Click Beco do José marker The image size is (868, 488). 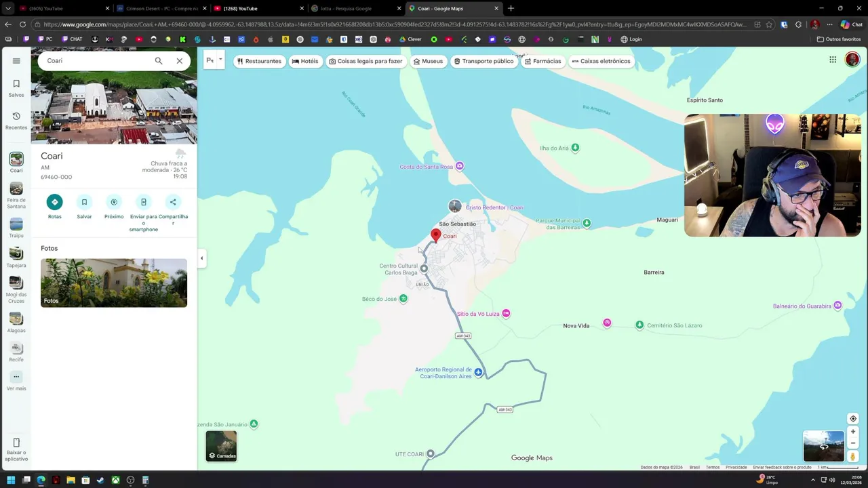click(x=403, y=298)
